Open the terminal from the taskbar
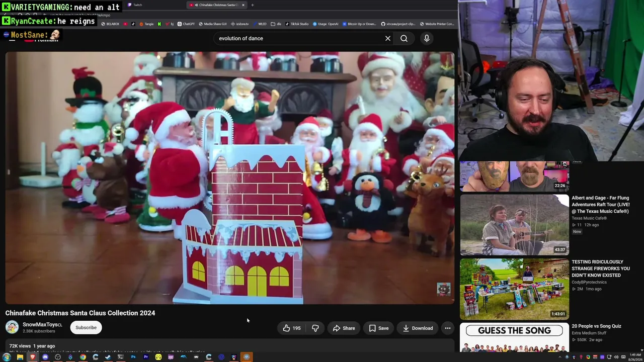This screenshot has height=362, width=644. [120, 357]
